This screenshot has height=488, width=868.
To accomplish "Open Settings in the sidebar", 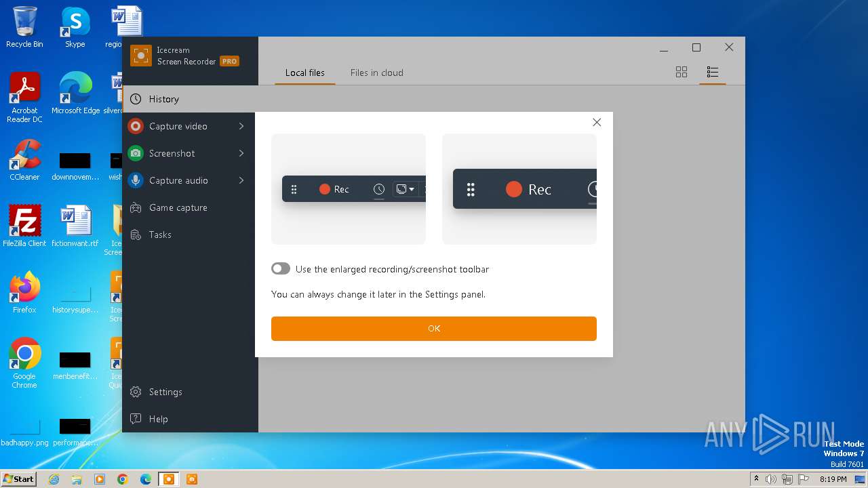I will click(190, 392).
